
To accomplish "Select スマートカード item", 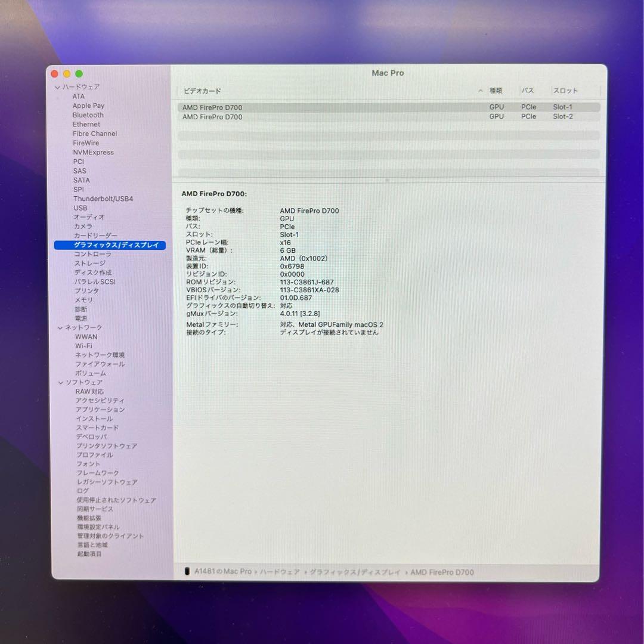I will coord(97,428).
